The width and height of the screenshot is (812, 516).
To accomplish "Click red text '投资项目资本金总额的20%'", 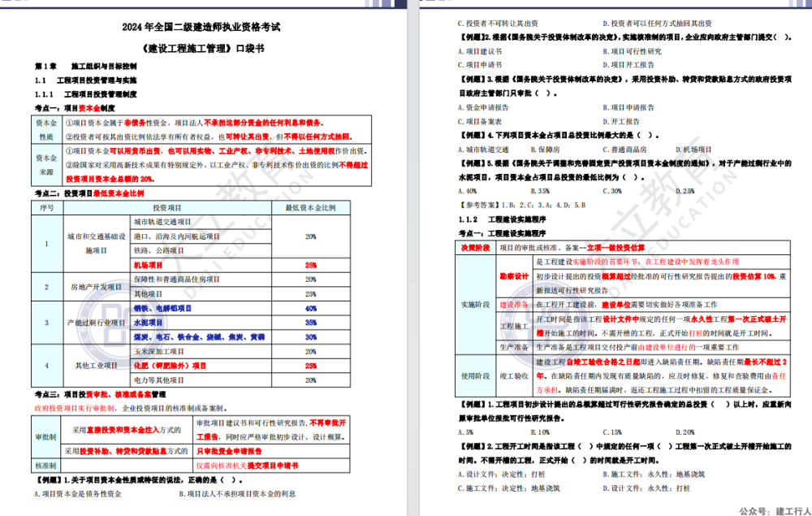I will pyautogui.click(x=110, y=180).
